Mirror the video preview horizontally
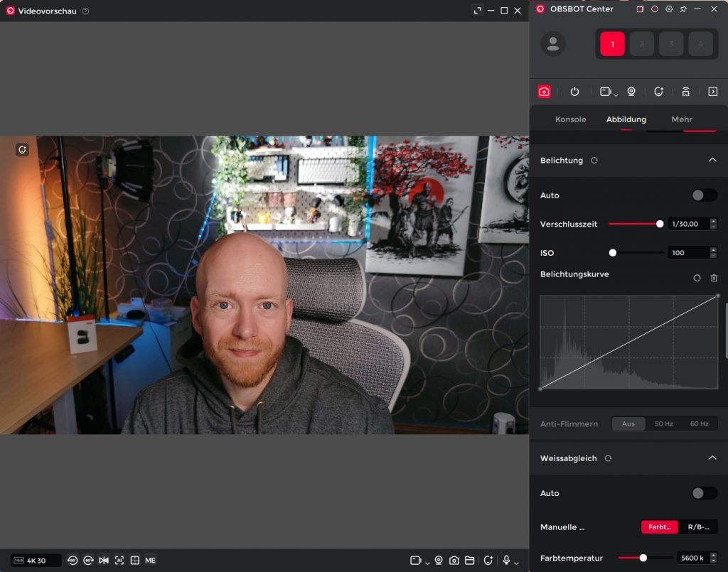The image size is (728, 572). tap(104, 561)
